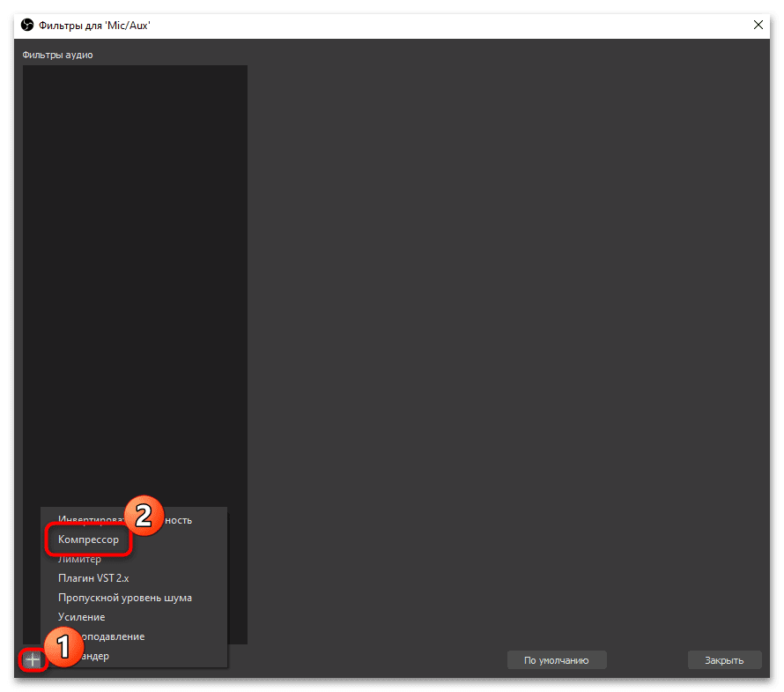Click the empty filter properties pane on the right
The image size is (784, 692).
[507, 340]
